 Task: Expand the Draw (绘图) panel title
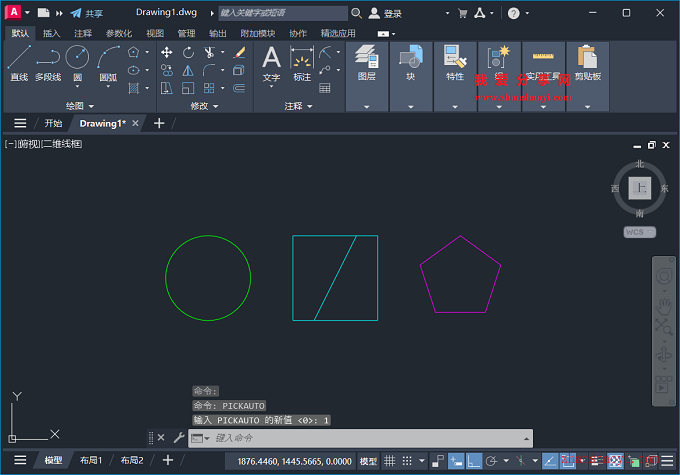[80, 106]
